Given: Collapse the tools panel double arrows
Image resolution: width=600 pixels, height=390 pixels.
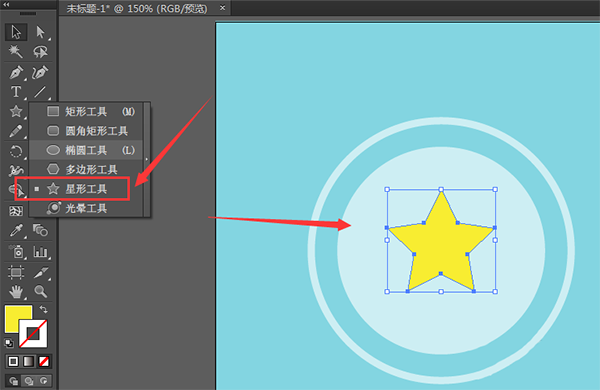Looking at the screenshot, I should pyautogui.click(x=6, y=4).
